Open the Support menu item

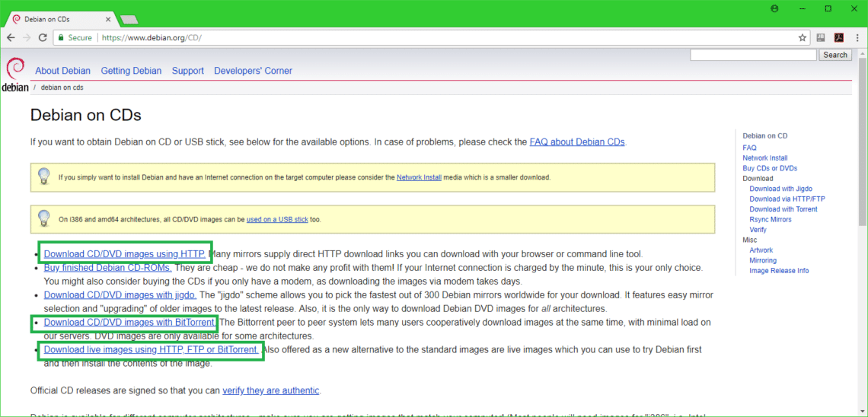coord(187,71)
